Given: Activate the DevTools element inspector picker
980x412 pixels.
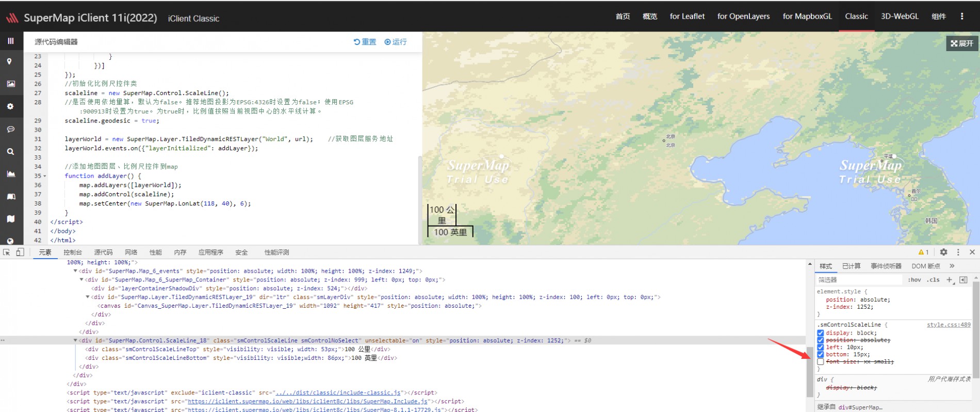Looking at the screenshot, I should pos(7,252).
